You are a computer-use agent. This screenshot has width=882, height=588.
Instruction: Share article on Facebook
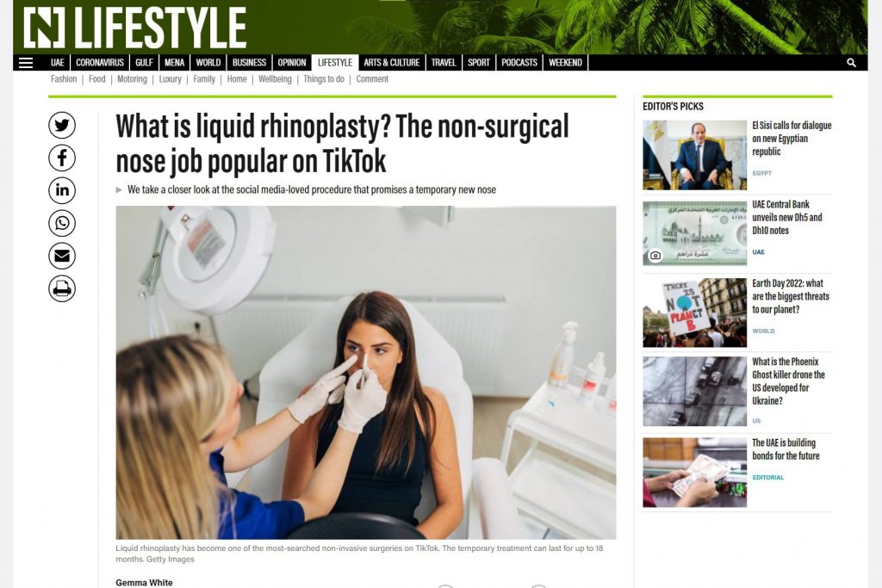pyautogui.click(x=62, y=158)
